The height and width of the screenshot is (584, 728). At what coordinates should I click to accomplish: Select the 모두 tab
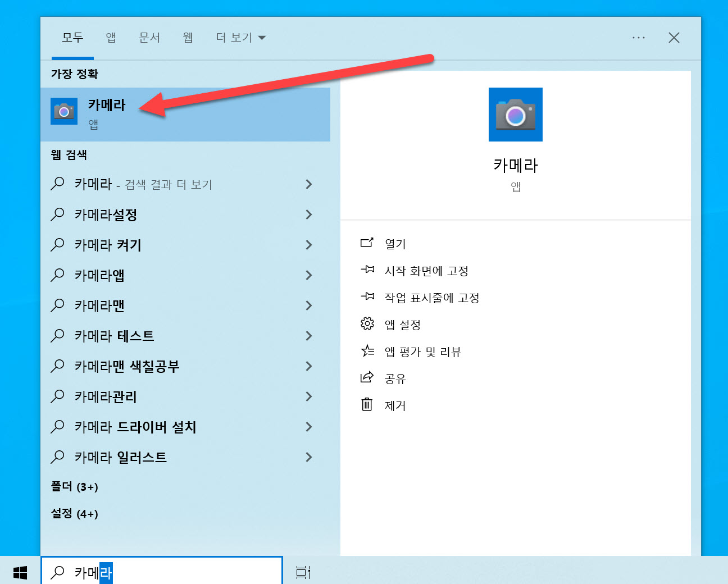72,38
